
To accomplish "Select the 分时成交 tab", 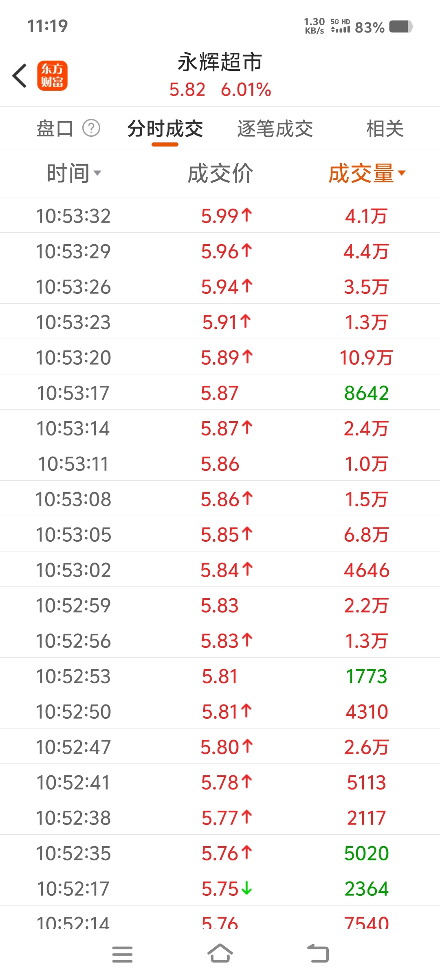I will [165, 129].
